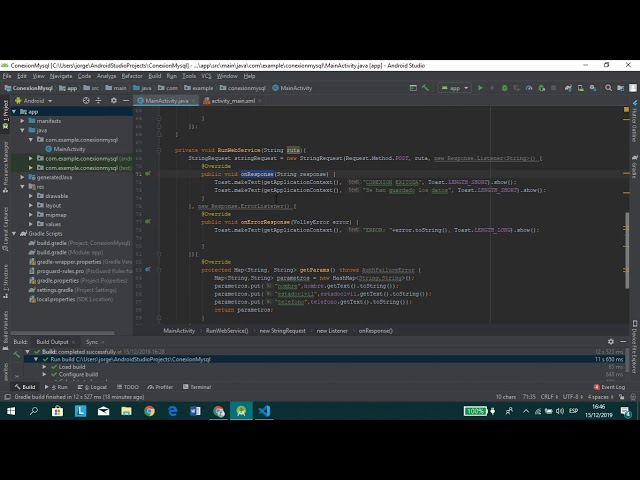Open the TODO tool window
640x480 pixels.
point(127,387)
